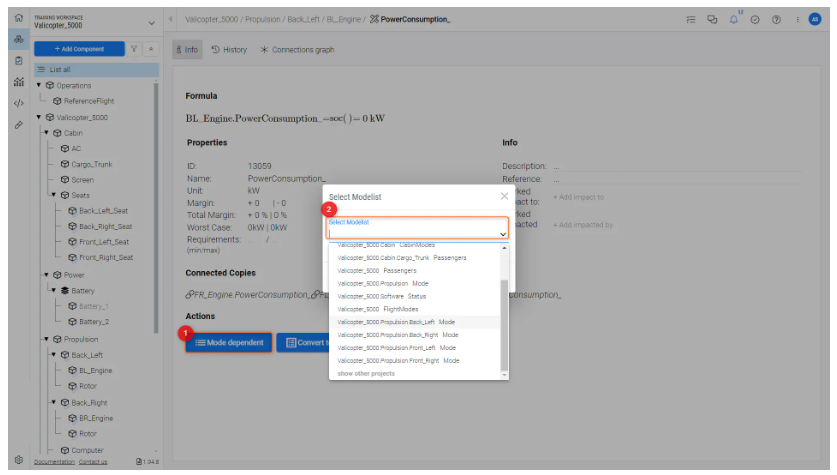Click the Screen cube icon in tree

65,180
